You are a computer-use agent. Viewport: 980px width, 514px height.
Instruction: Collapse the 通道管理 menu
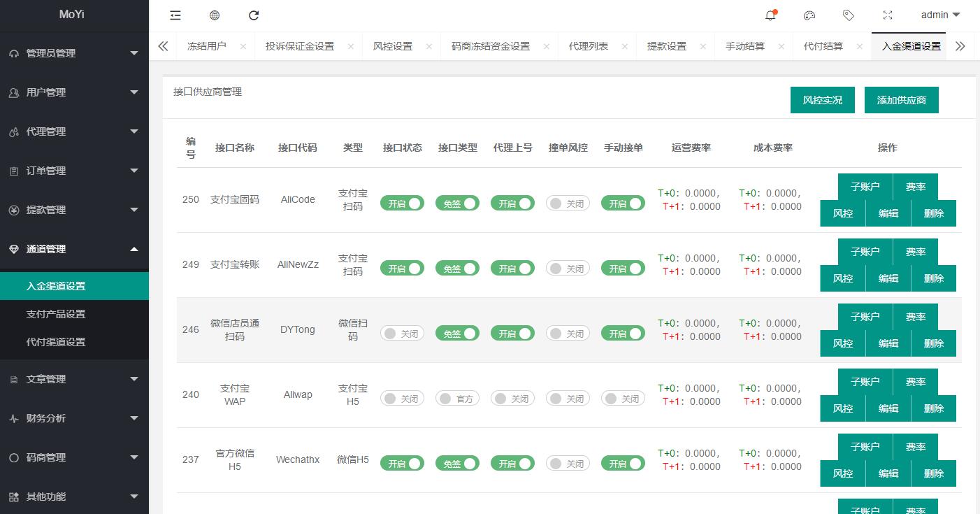coord(134,249)
